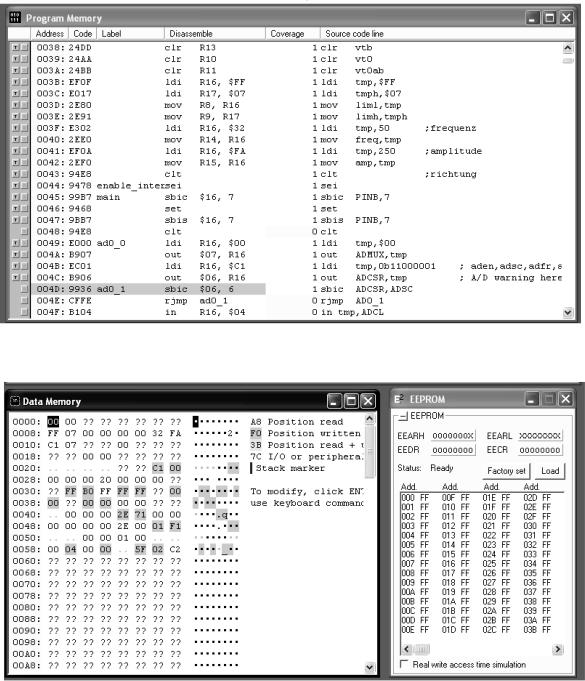
Task: Click EEPROM cell address 01E FF
Action: point(496,498)
